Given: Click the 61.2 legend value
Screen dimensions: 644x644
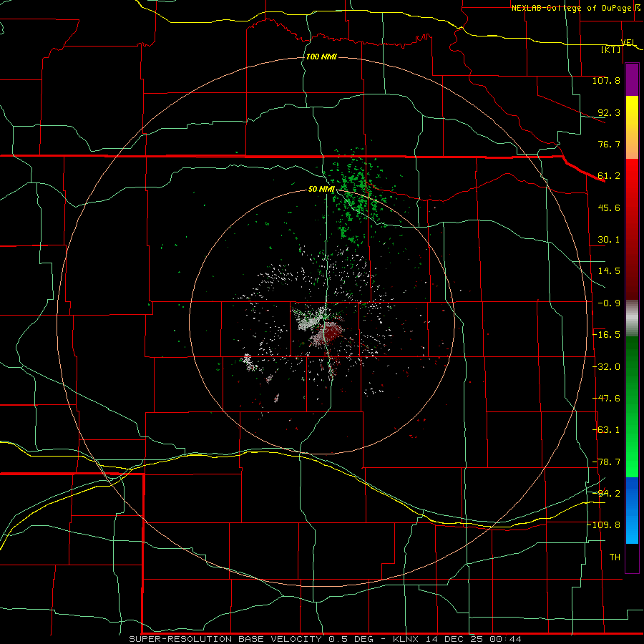Looking at the screenshot, I should coord(609,176).
